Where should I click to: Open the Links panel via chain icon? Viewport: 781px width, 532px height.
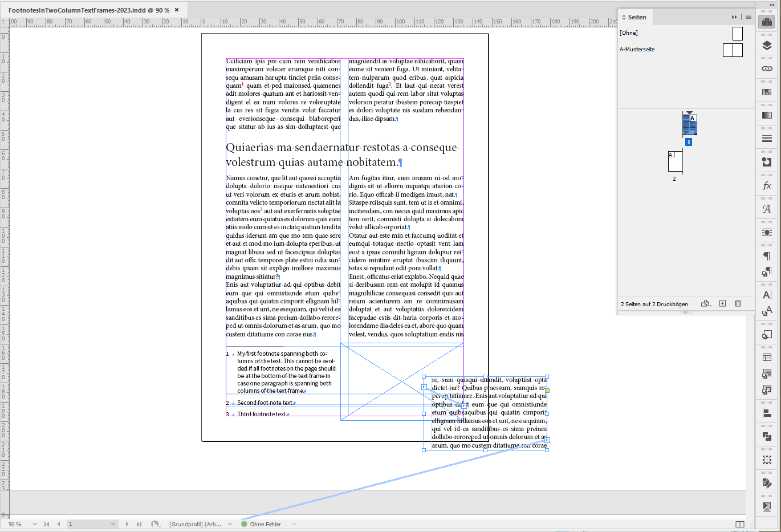pos(767,68)
